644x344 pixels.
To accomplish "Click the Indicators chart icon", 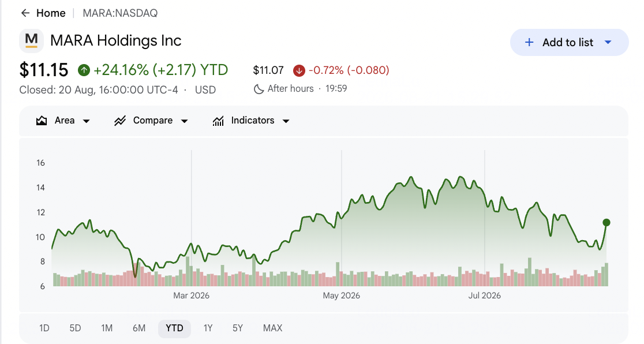I will pyautogui.click(x=218, y=121).
